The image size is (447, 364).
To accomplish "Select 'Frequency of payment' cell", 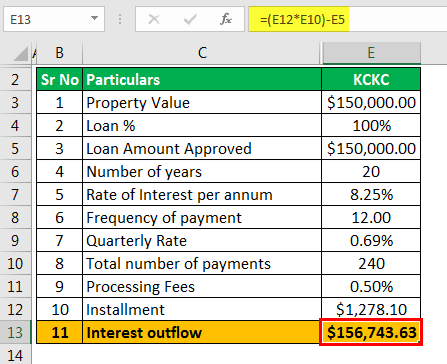I will [x=202, y=217].
